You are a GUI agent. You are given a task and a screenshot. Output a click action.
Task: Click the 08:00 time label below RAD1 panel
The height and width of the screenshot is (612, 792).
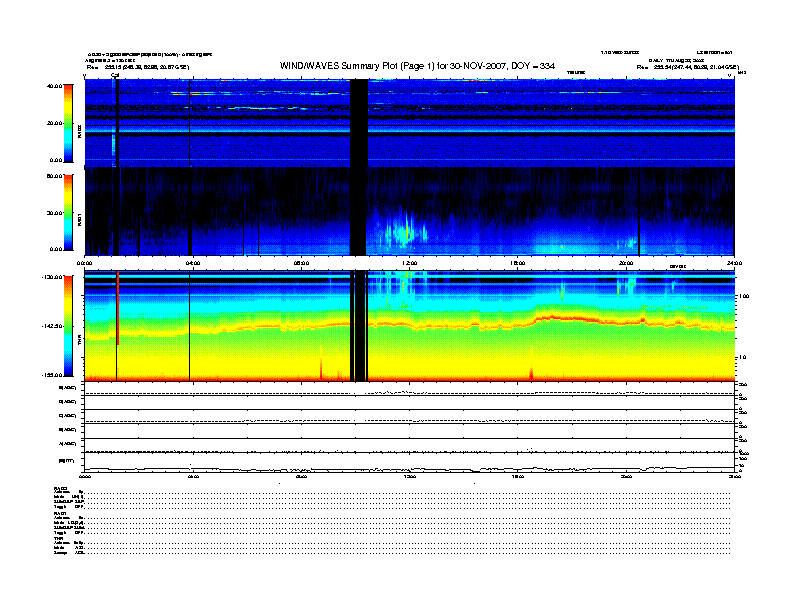click(301, 263)
